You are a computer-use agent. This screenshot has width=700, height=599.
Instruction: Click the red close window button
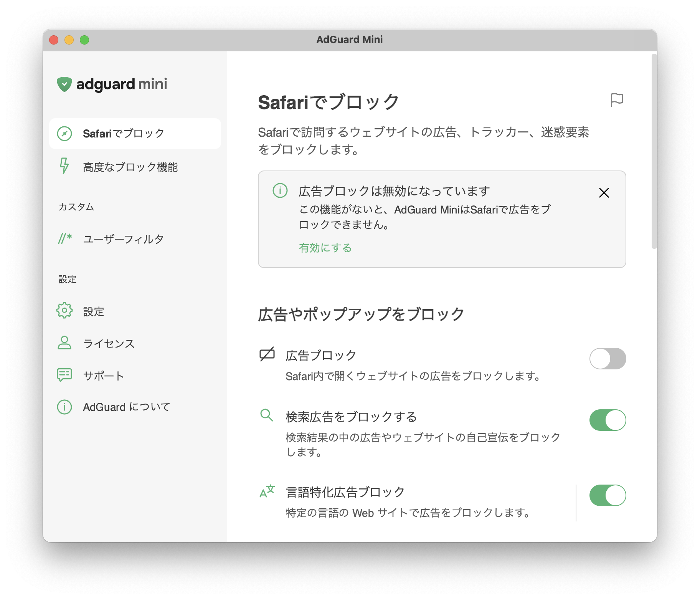54,40
